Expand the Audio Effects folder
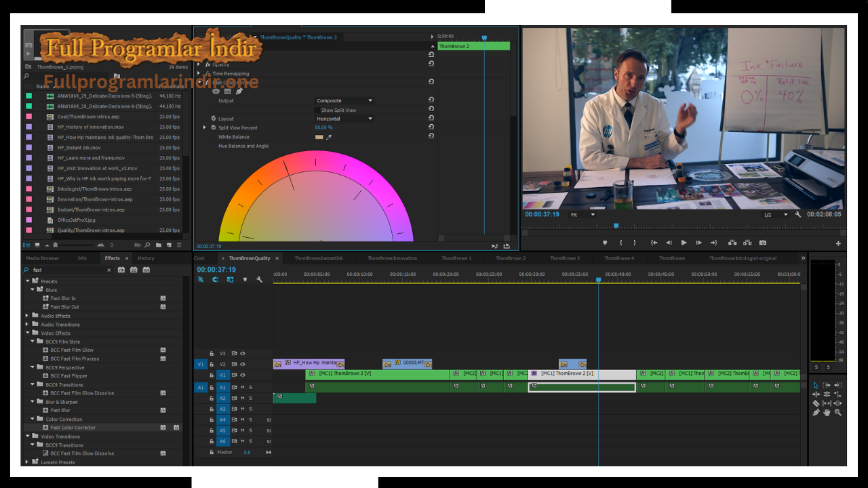868x488 pixels. pyautogui.click(x=27, y=316)
